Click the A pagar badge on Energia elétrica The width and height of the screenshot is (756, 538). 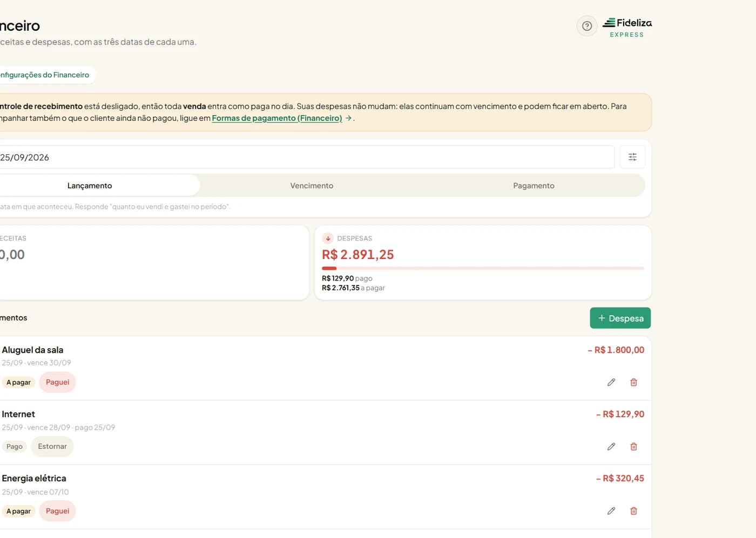click(18, 512)
